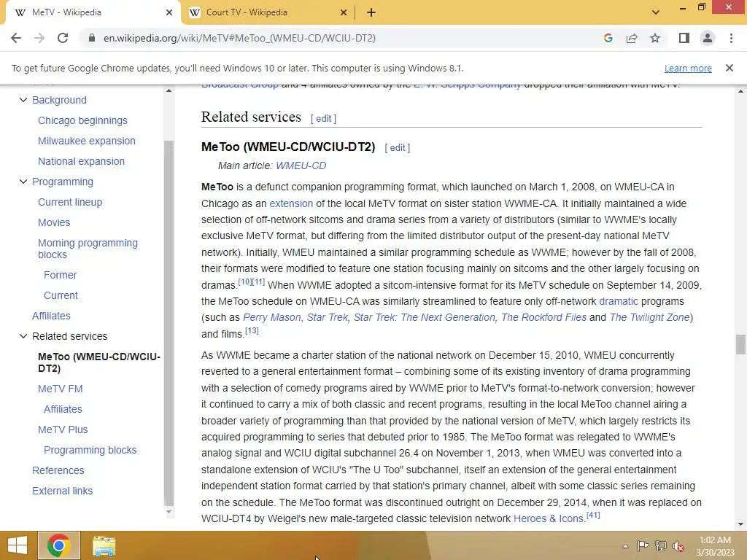The image size is (747, 560).
Task: View site information lock icon
Action: [91, 38]
